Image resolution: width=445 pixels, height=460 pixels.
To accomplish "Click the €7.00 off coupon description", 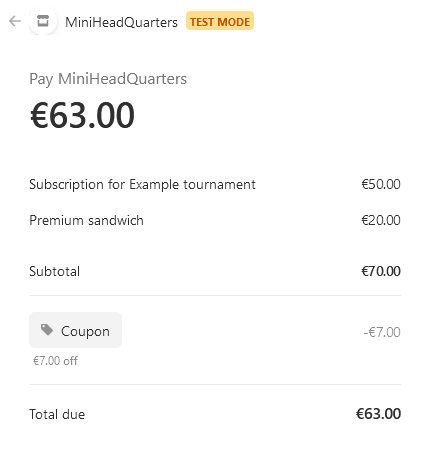I will pyautogui.click(x=55, y=361).
